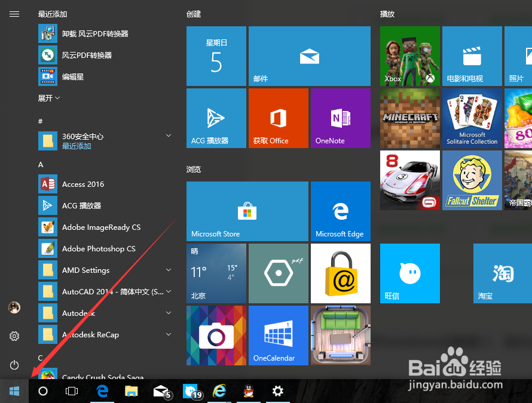Open the 旺信 tile

[410, 273]
